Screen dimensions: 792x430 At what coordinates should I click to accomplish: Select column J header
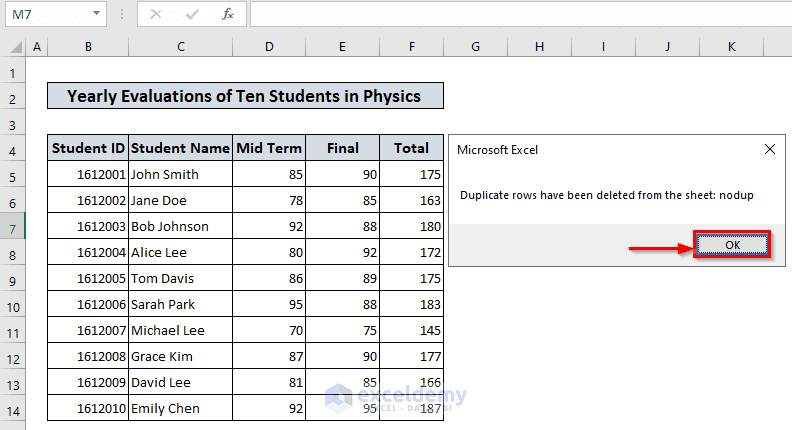click(667, 47)
